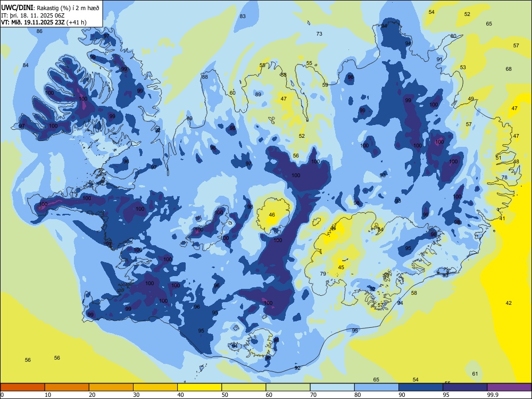Click the legend tick label '30'
The image size is (532, 399).
pos(136,395)
